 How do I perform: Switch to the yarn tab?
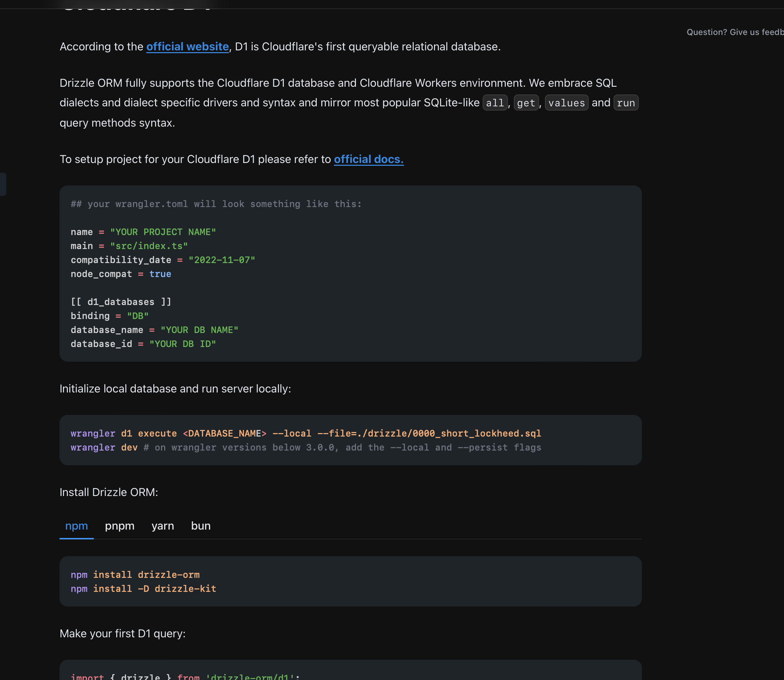162,526
